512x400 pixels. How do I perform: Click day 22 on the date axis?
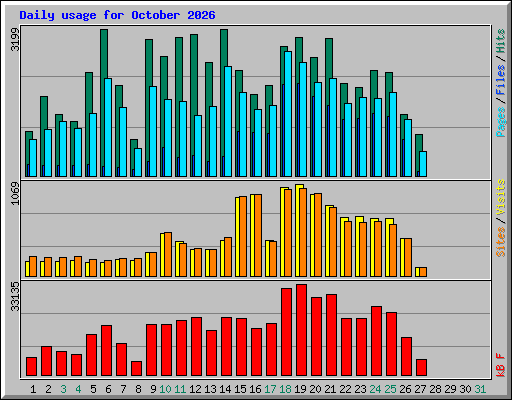[x=345, y=389]
